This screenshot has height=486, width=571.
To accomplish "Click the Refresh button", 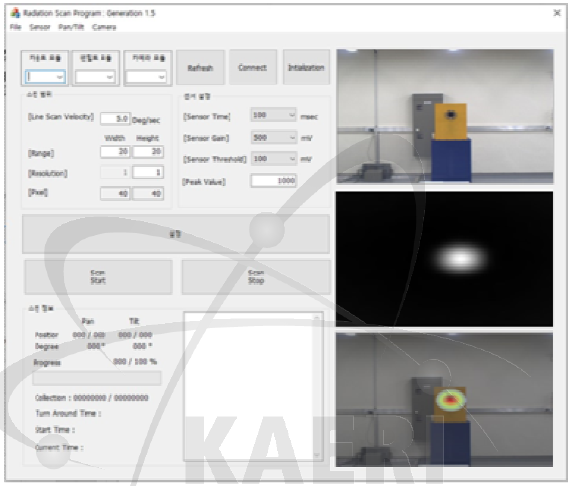I will point(200,68).
